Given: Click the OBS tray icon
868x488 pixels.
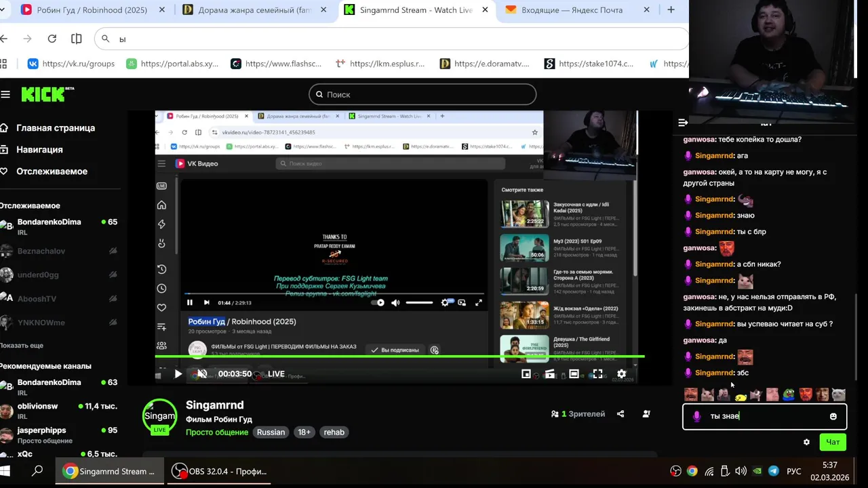Looking at the screenshot, I should pyautogui.click(x=675, y=471).
